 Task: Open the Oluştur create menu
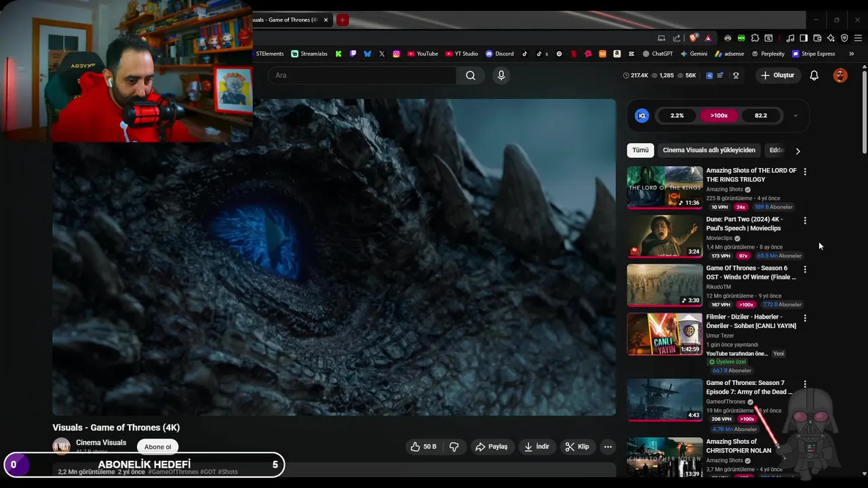[x=777, y=75]
